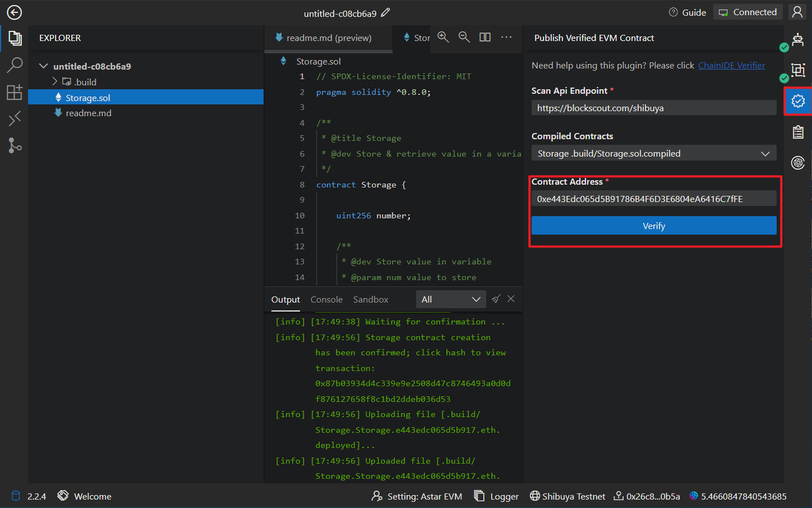
Task: Zoom in the editor with magnifier plus
Action: tap(443, 37)
